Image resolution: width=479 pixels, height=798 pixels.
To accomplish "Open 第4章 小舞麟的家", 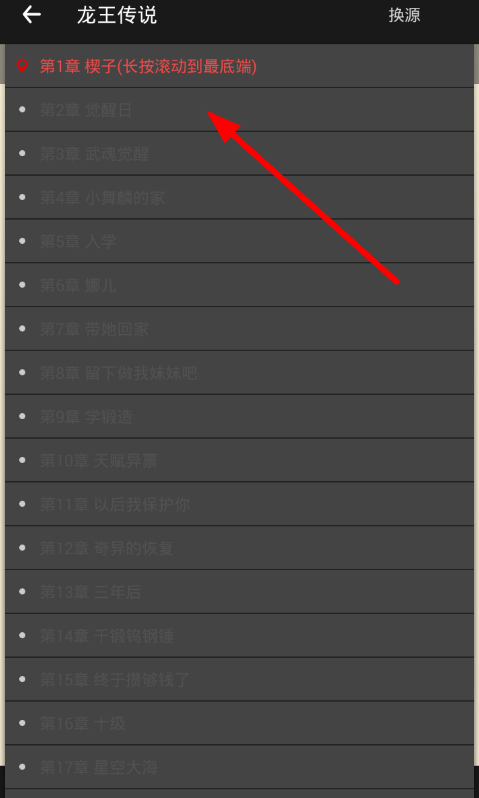I will (240, 197).
